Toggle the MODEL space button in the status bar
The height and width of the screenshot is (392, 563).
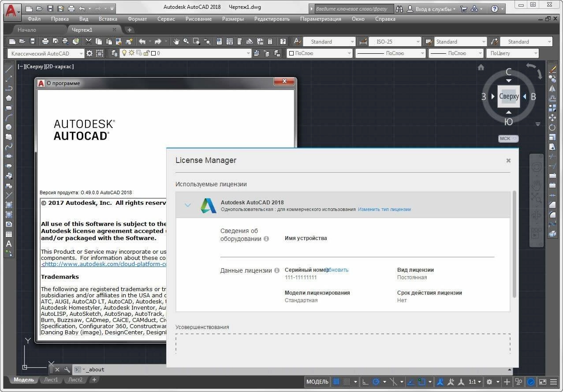317,382
